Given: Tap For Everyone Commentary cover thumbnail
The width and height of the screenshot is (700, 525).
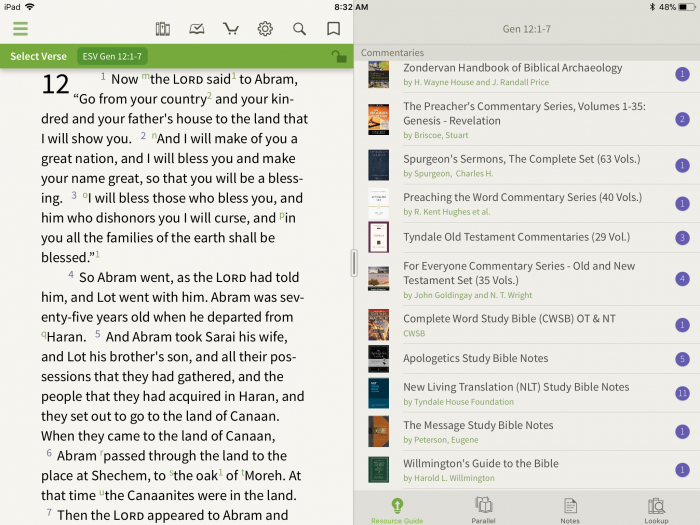Looking at the screenshot, I should (378, 279).
